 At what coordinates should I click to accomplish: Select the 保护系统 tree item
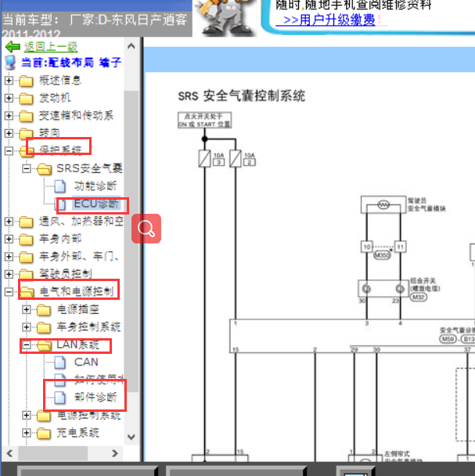pyautogui.click(x=60, y=150)
